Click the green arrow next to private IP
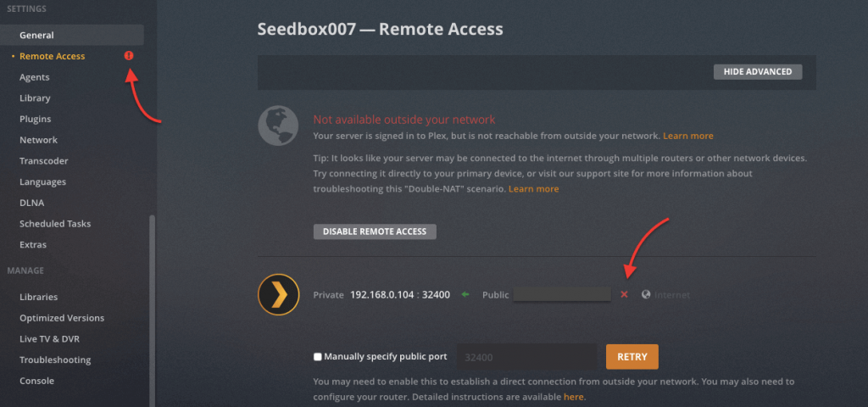The height and width of the screenshot is (407, 868). (x=465, y=295)
